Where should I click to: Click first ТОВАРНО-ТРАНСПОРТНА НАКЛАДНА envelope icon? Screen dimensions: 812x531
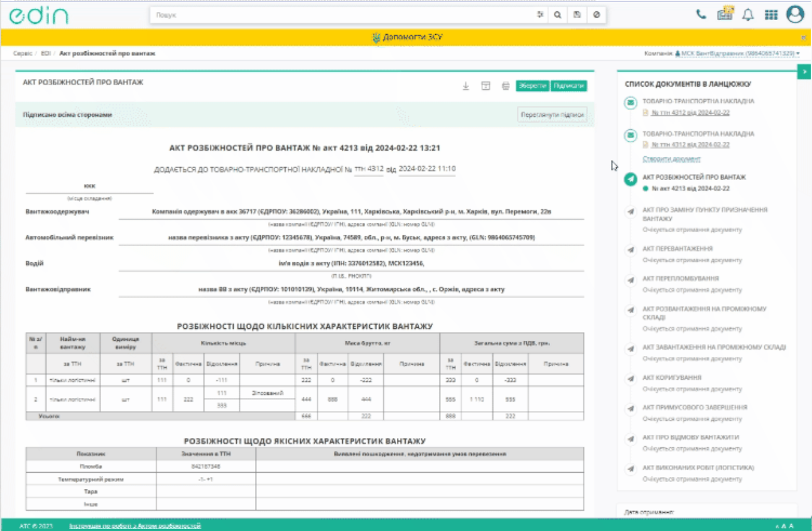coord(631,102)
